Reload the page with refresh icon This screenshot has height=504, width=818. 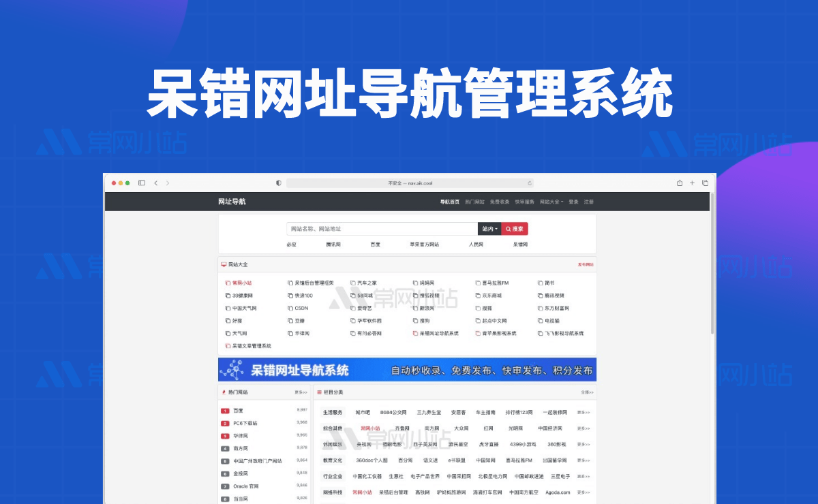[529, 183]
